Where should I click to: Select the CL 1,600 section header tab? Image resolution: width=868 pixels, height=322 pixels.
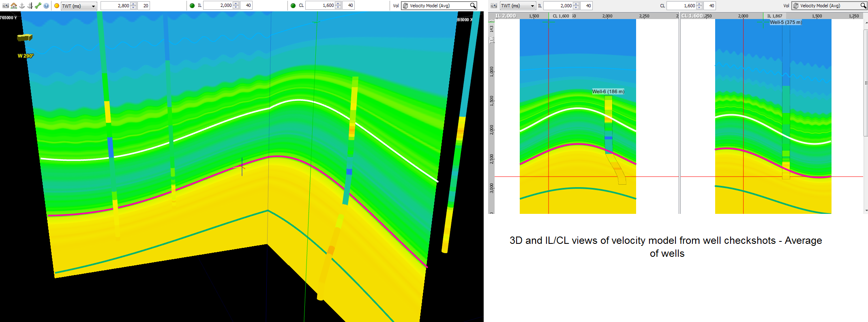[x=692, y=16]
